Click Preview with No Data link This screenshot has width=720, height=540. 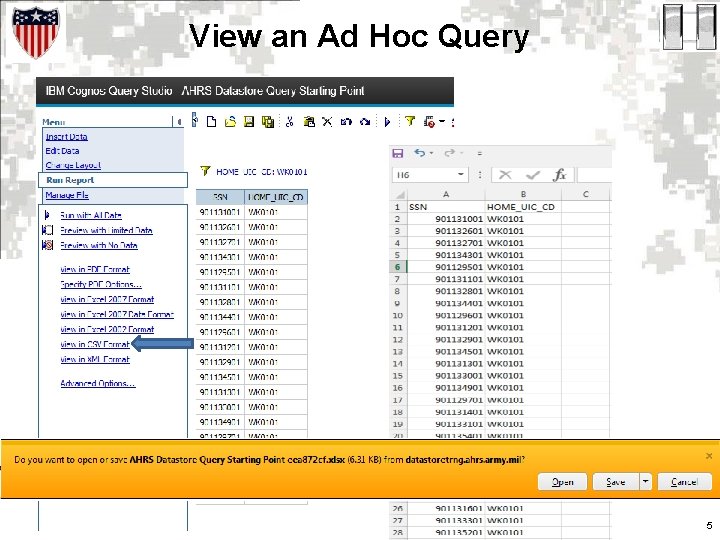click(99, 245)
